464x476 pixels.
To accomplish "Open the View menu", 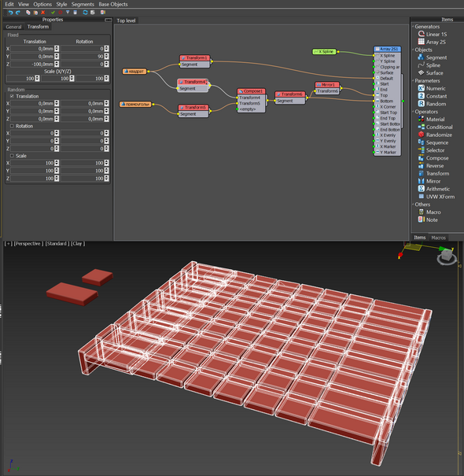I will point(24,4).
